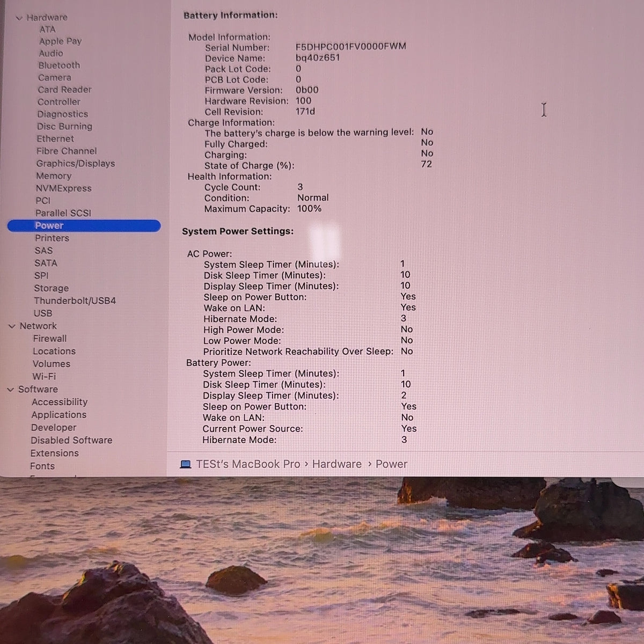Select Apple Pay in the sidebar
This screenshot has width=644, height=644.
pos(60,41)
